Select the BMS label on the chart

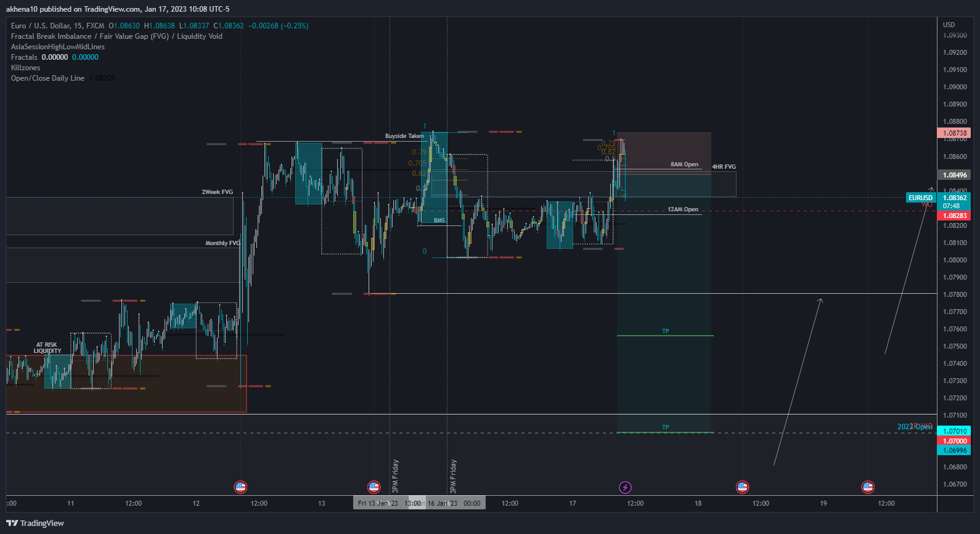tap(439, 220)
